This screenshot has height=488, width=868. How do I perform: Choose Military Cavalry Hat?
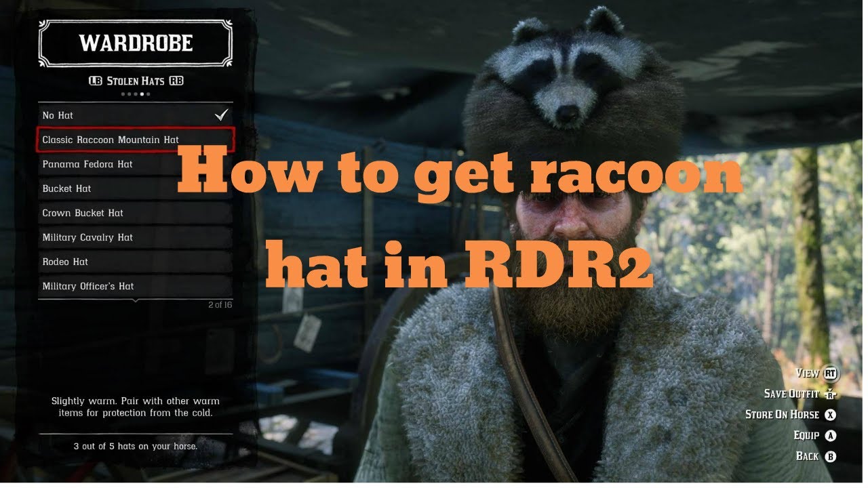click(x=136, y=237)
